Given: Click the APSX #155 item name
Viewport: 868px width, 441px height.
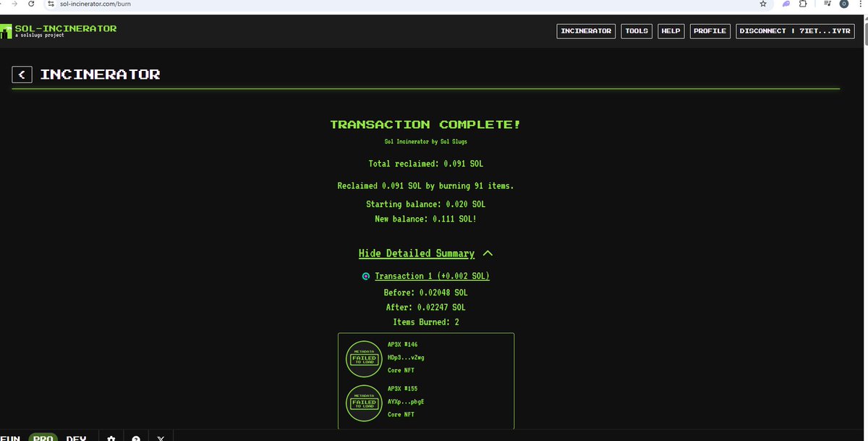Looking at the screenshot, I should 402,389.
